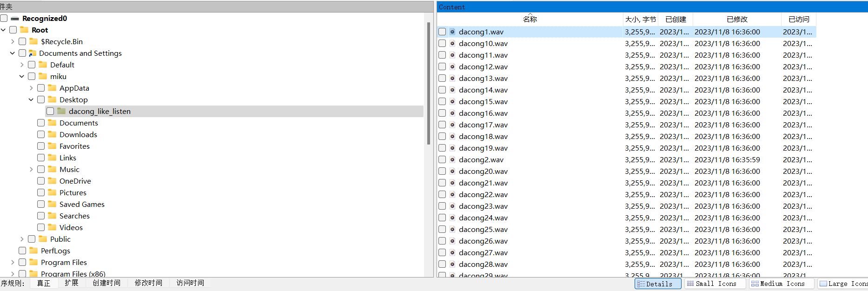
Task: Sort by the 已修改 column header
Action: tap(737, 20)
